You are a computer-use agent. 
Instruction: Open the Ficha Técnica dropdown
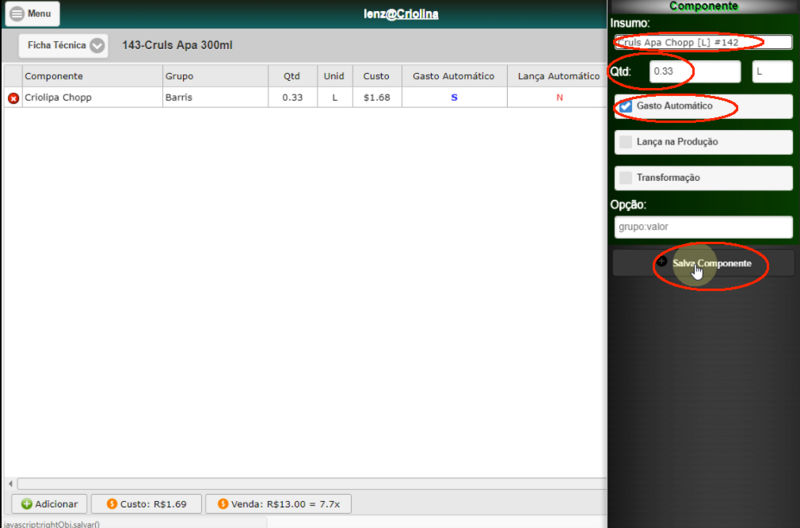point(63,45)
